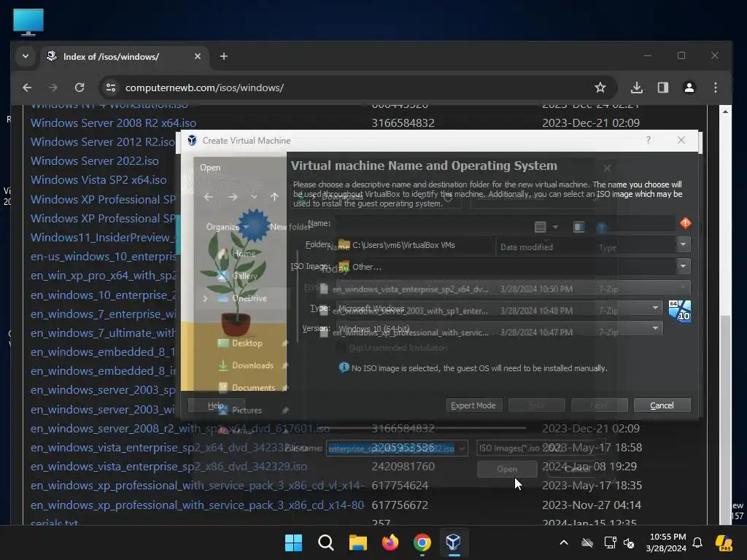
Task: Open Windows Vista SP2 x64.iso link
Action: 98,180
